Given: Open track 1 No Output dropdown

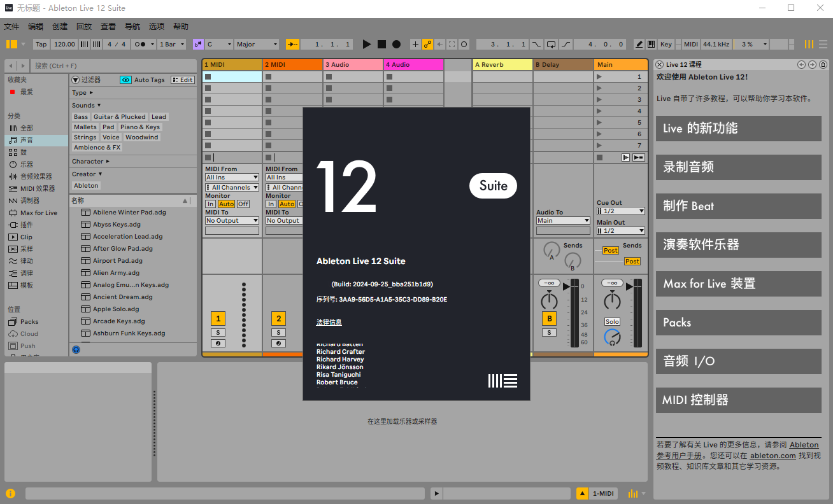Looking at the screenshot, I should tap(232, 221).
